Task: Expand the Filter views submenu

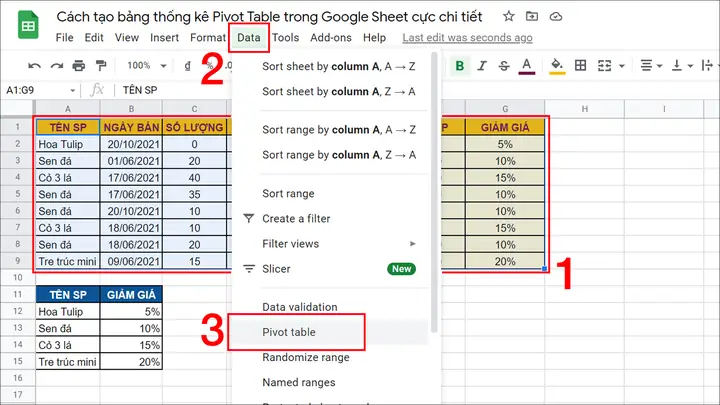Action: (x=332, y=244)
